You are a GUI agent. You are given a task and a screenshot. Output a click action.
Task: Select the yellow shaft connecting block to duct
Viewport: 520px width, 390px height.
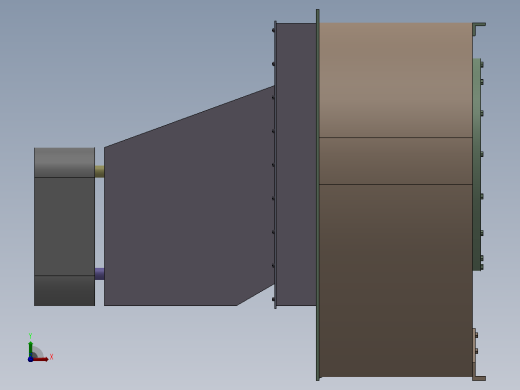coord(99,172)
